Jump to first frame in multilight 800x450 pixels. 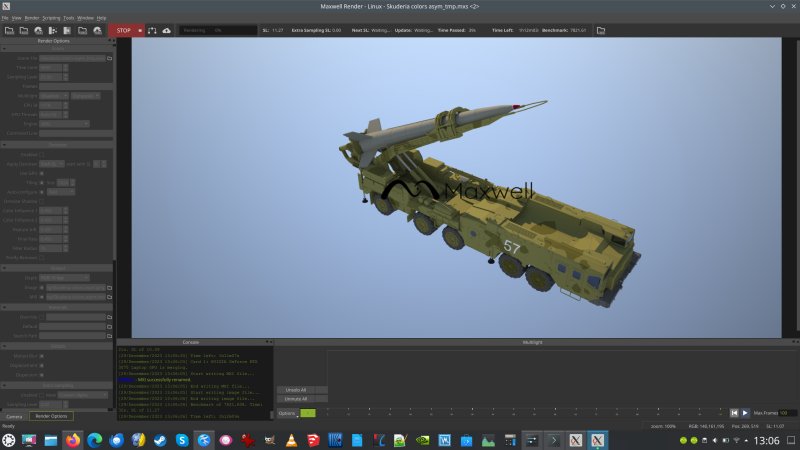tap(733, 413)
